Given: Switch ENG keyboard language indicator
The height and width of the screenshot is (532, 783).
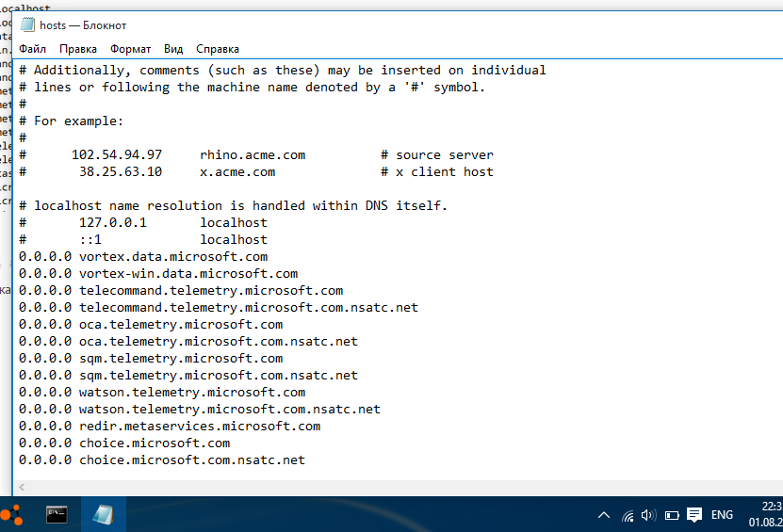Looking at the screenshot, I should [x=722, y=515].
